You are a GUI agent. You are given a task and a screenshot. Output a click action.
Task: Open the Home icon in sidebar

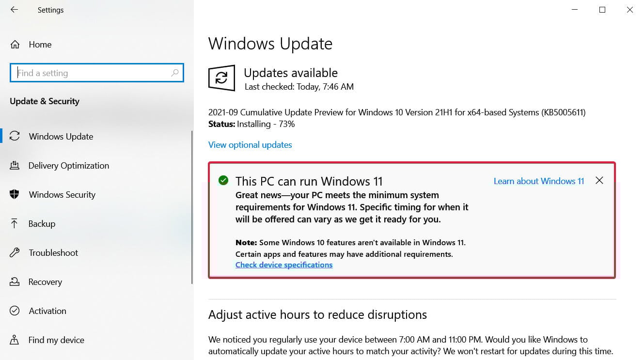pos(15,45)
